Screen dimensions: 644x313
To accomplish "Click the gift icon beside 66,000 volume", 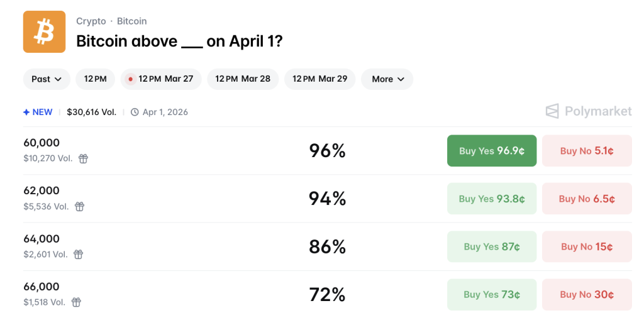I will (x=76, y=302).
